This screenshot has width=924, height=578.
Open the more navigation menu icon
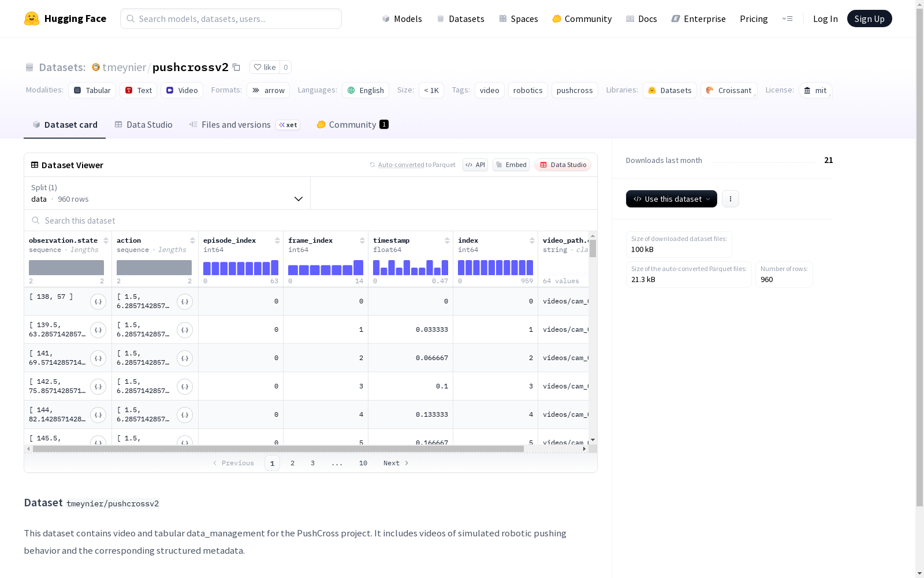click(787, 18)
